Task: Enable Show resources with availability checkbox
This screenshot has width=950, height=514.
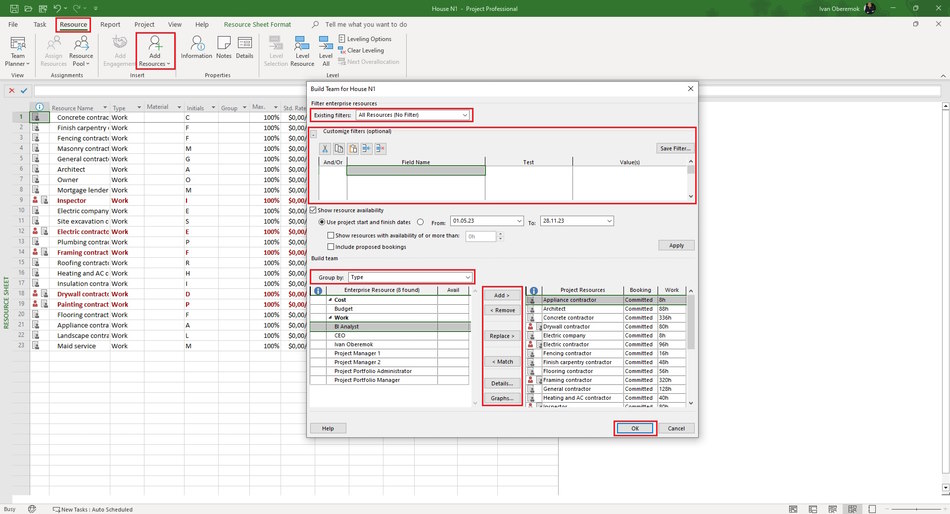Action: [331, 235]
